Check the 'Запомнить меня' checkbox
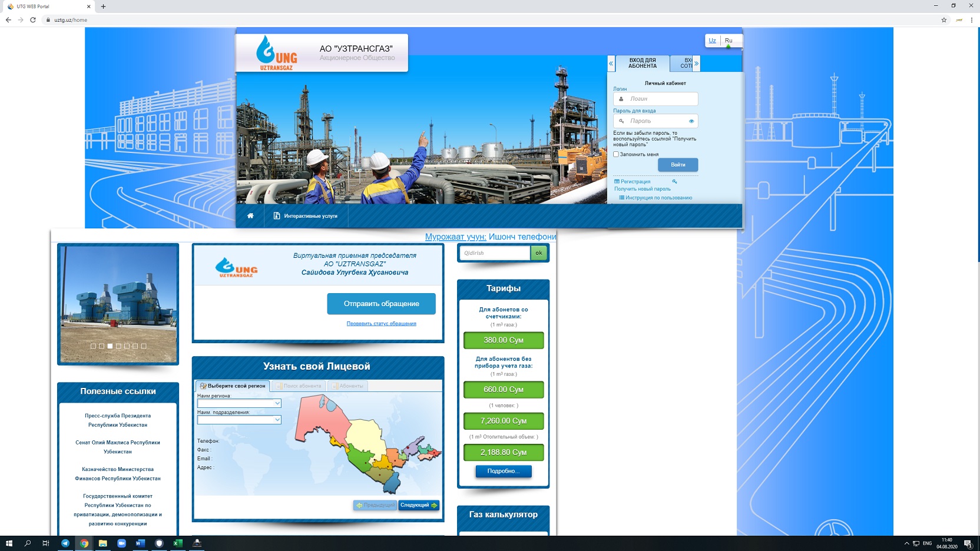This screenshot has height=551, width=980. tap(616, 154)
